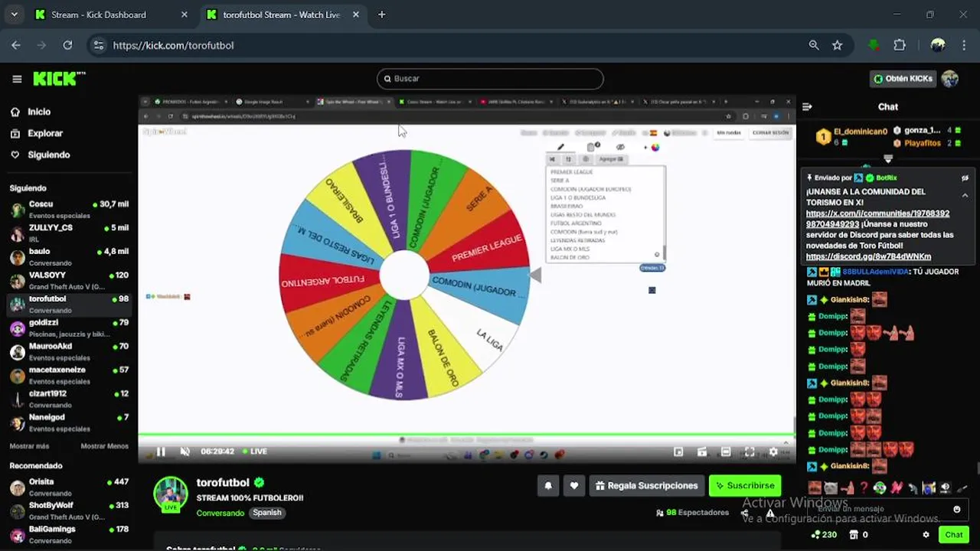The height and width of the screenshot is (551, 980).
Task: Click the Spanish language tag
Action: 267,513
